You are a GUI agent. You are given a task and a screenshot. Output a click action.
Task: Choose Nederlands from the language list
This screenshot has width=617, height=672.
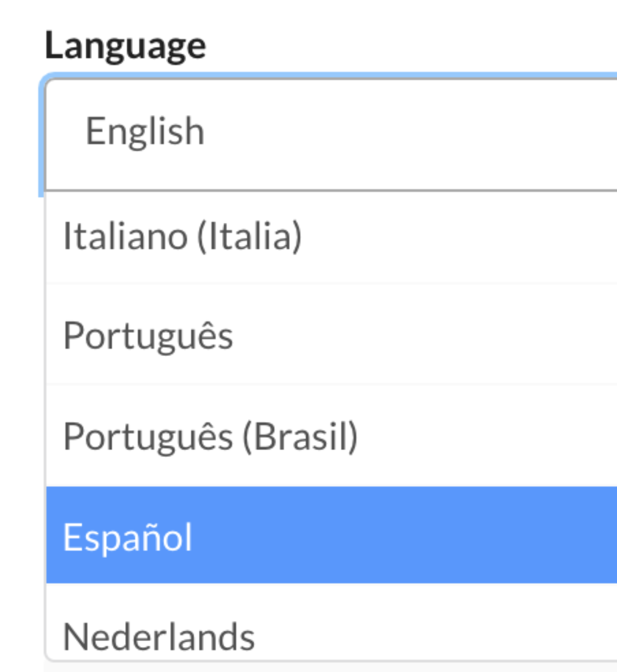(x=159, y=637)
